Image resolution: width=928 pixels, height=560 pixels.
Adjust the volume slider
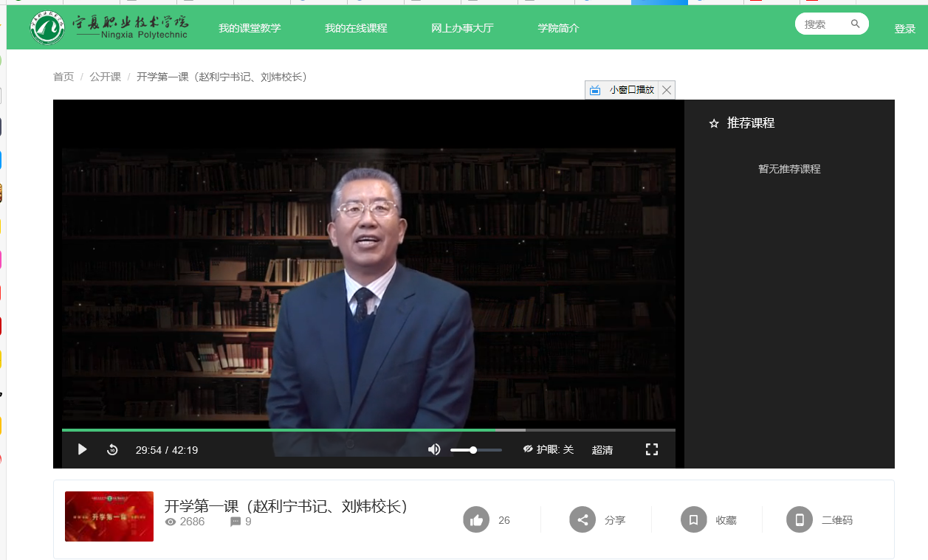(476, 450)
